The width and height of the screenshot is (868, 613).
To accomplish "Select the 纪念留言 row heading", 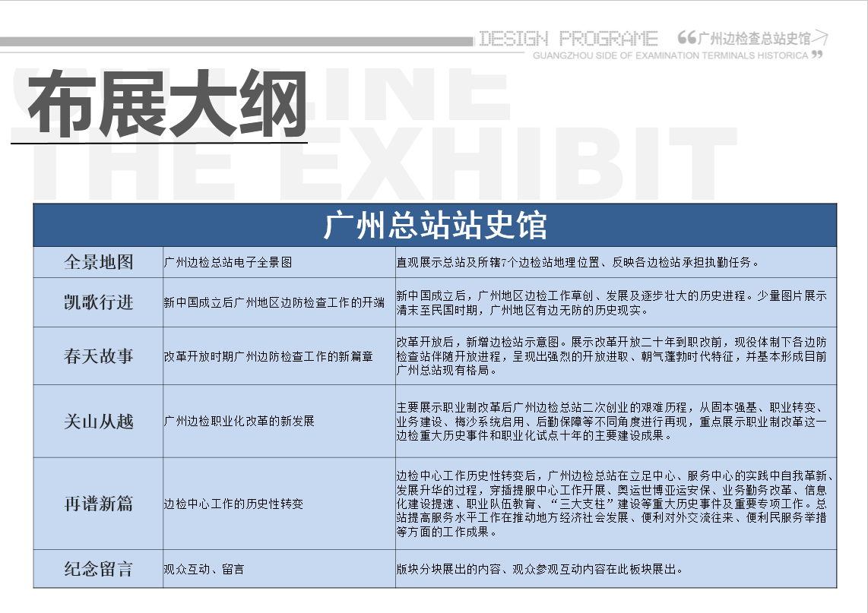I will (x=98, y=569).
